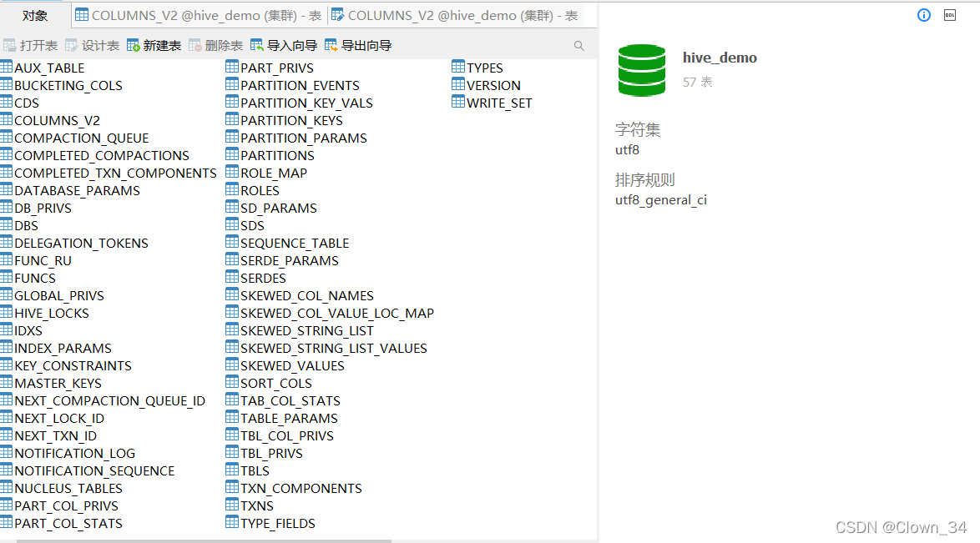Select the TXNS table icon
Screen dimensions: 980x543
coord(232,504)
